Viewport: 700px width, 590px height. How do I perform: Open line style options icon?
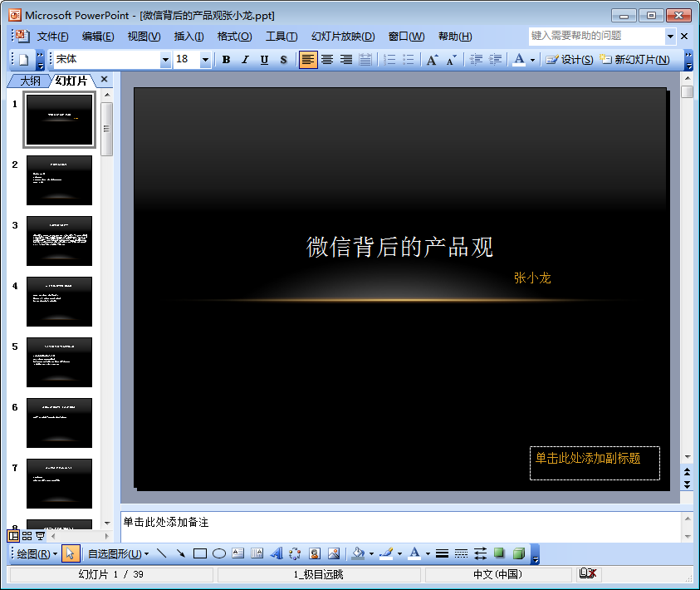click(442, 553)
